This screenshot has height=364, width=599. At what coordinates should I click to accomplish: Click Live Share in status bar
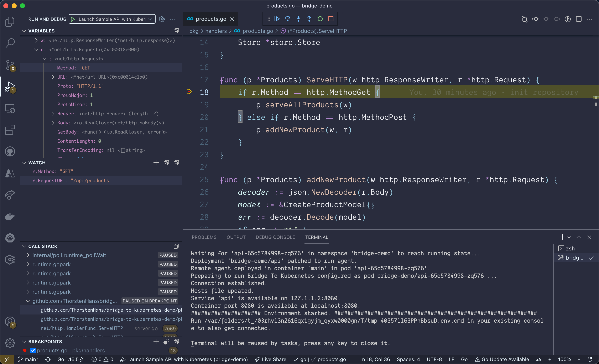pos(271,359)
